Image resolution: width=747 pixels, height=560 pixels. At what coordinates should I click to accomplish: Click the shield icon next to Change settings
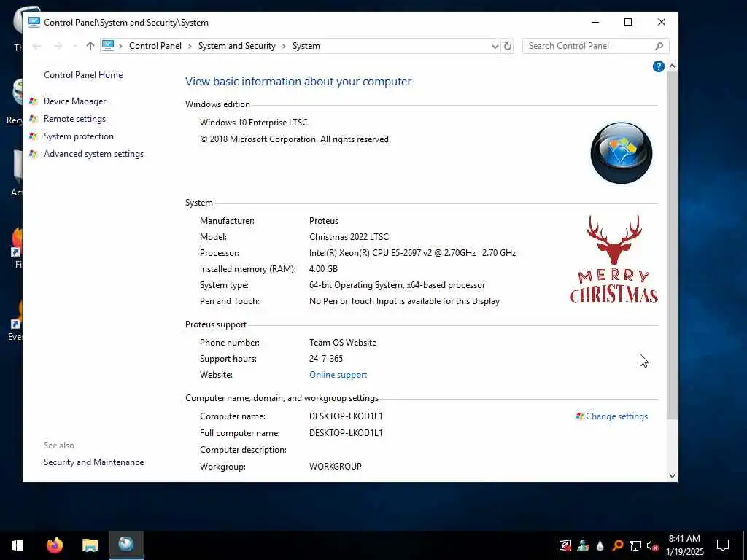click(580, 416)
